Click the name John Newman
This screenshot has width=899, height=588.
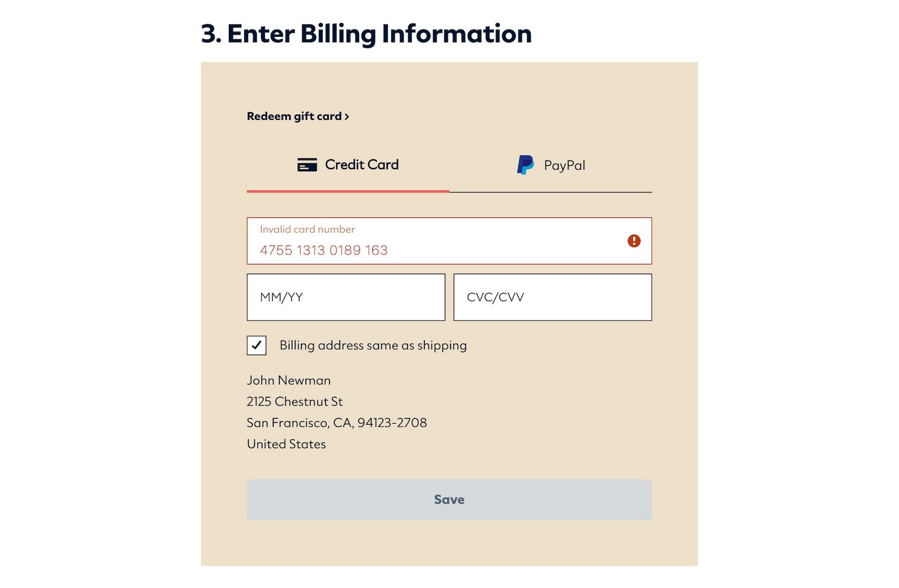tap(289, 380)
